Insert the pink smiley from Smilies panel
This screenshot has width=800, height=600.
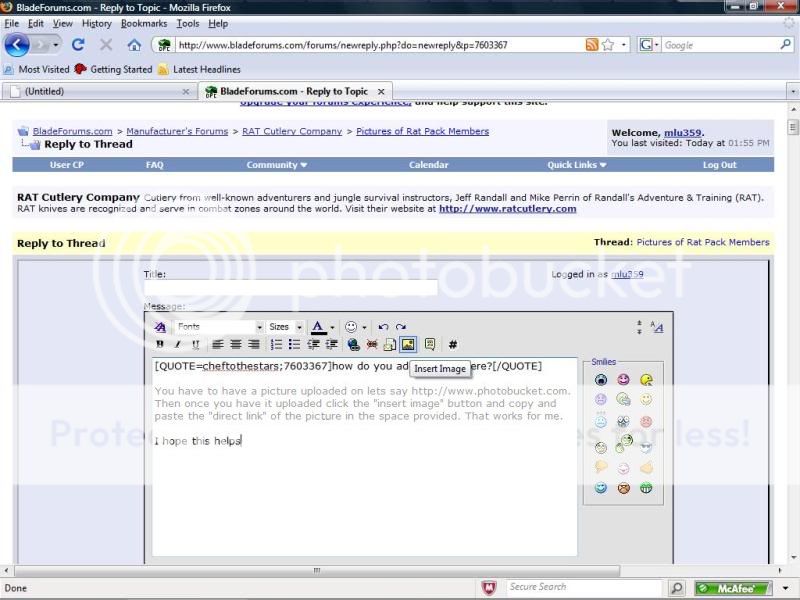point(623,380)
